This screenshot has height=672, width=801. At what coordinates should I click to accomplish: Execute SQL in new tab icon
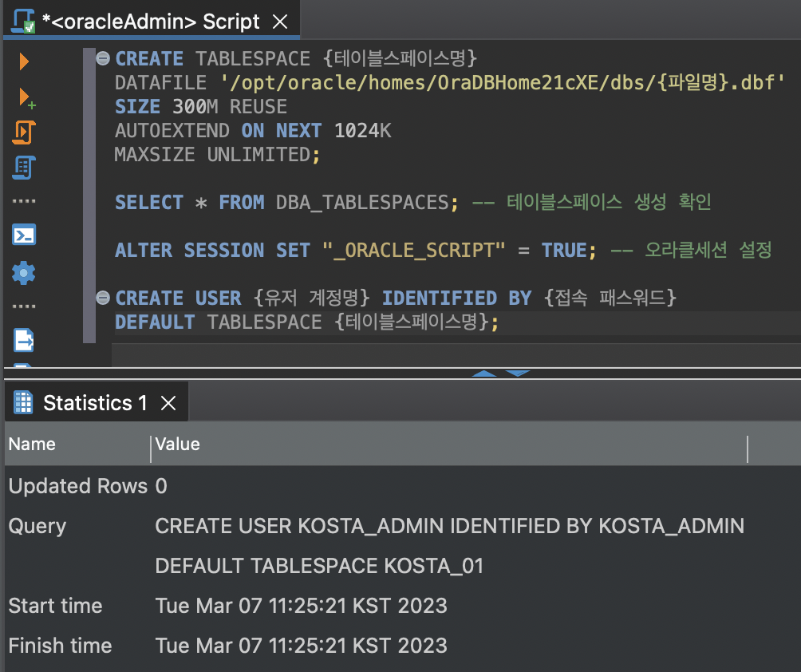(x=26, y=98)
